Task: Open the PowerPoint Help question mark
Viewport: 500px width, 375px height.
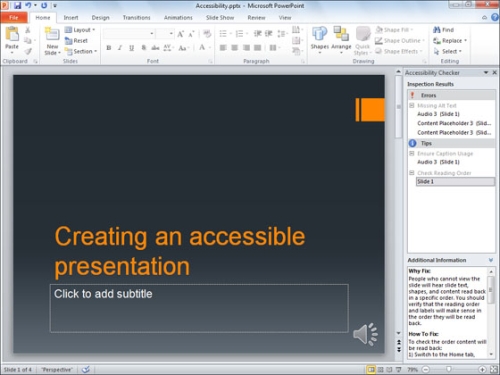Action: tap(495, 17)
